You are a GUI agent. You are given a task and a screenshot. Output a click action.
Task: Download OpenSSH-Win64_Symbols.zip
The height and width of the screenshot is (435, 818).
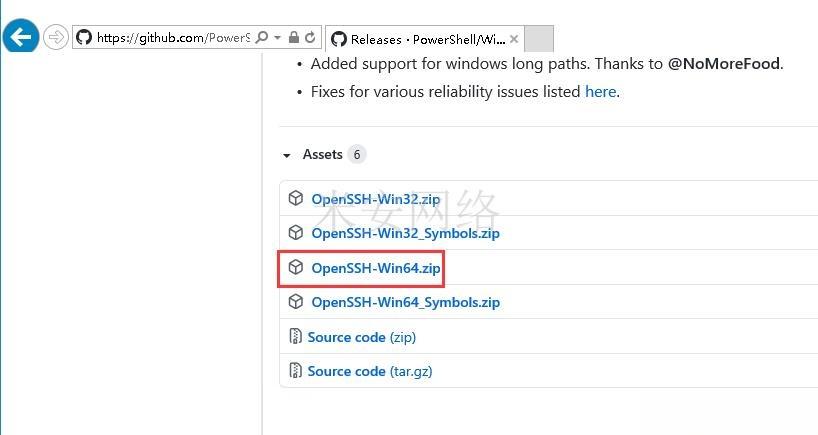pos(405,303)
